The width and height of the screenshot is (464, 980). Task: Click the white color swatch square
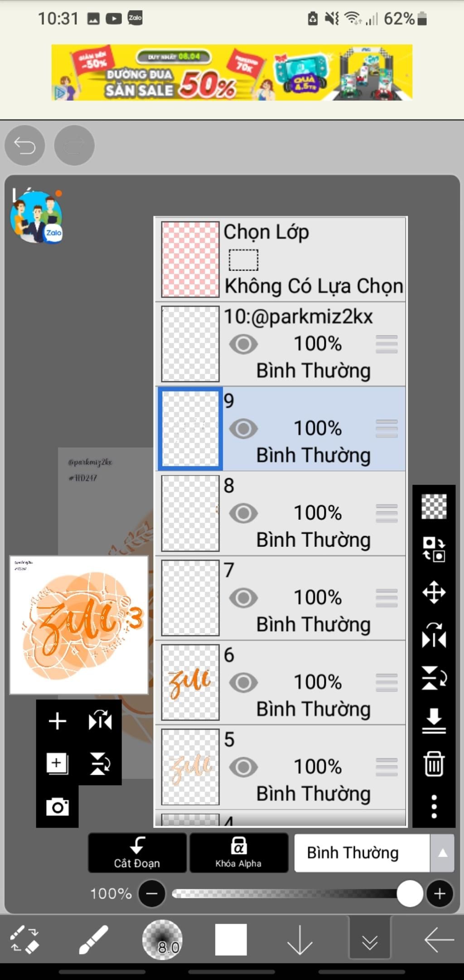coord(231,940)
